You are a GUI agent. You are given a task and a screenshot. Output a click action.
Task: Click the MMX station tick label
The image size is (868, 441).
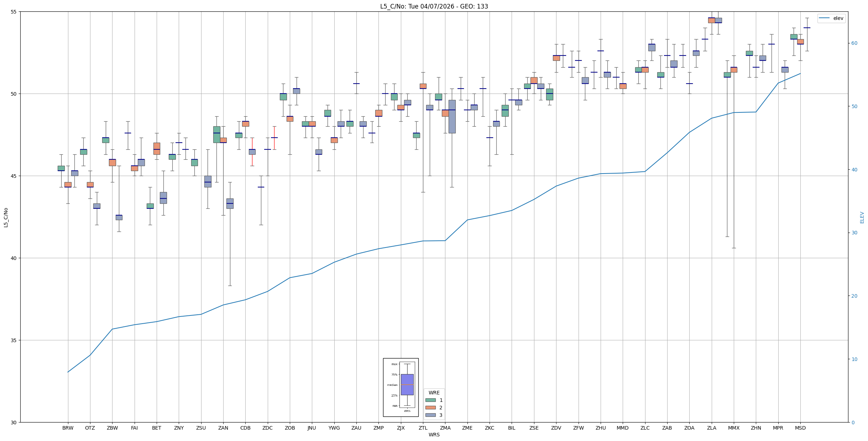click(733, 428)
